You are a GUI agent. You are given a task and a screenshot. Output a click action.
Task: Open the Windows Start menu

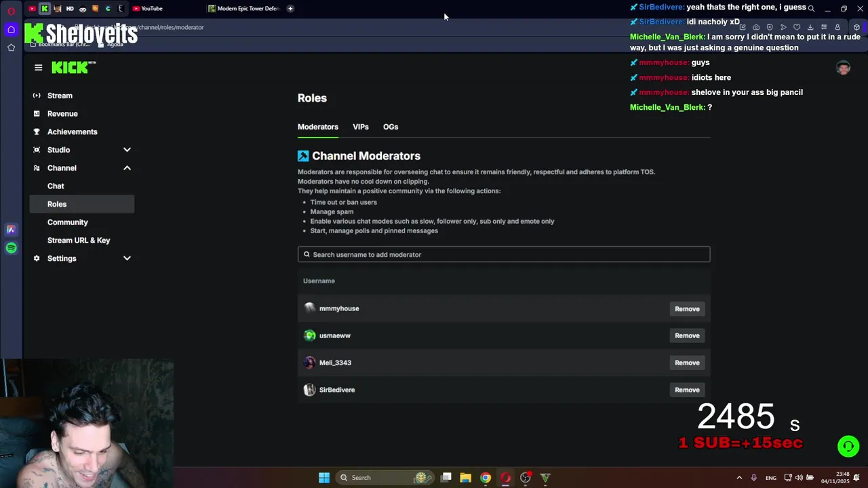click(324, 478)
